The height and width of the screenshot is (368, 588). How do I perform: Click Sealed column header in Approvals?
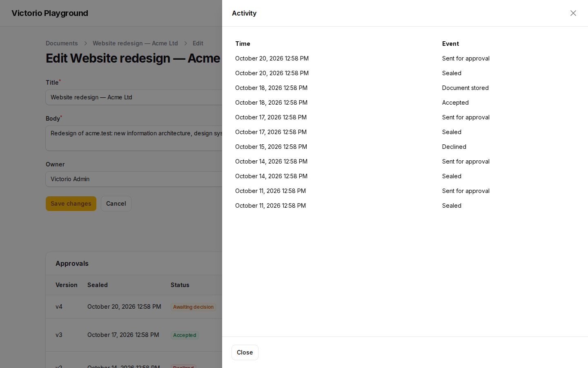coord(98,285)
